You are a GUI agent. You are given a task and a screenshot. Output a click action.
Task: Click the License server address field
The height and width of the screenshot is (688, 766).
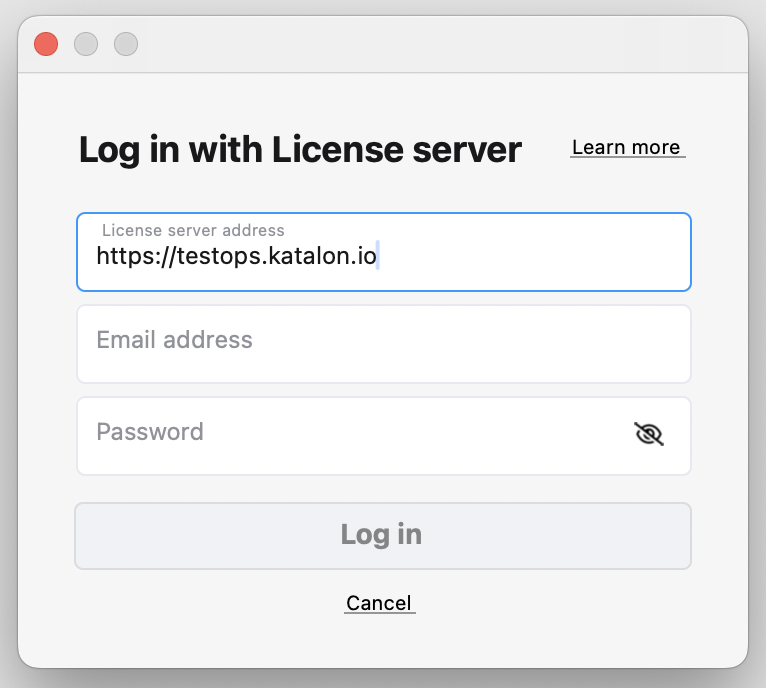click(383, 252)
